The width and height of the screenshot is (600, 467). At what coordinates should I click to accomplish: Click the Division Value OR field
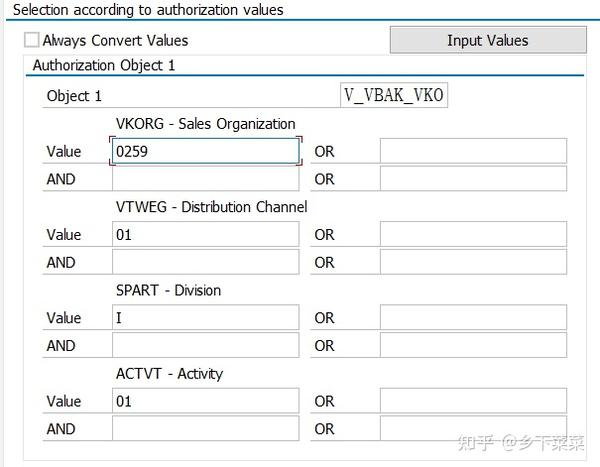point(473,318)
